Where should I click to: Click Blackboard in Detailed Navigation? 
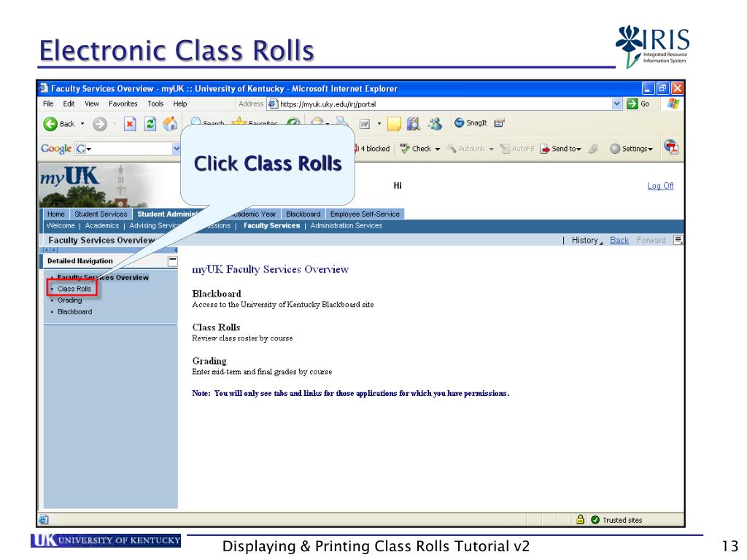click(75, 311)
